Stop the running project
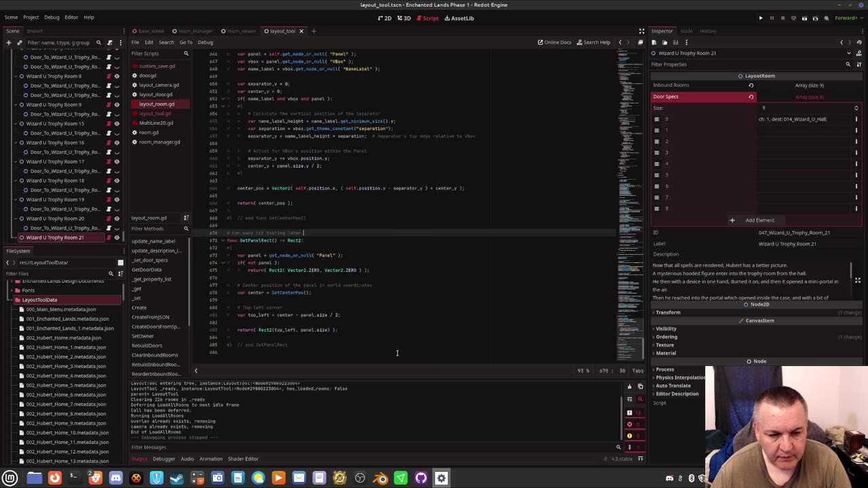This screenshot has height=488, width=868. (x=783, y=18)
